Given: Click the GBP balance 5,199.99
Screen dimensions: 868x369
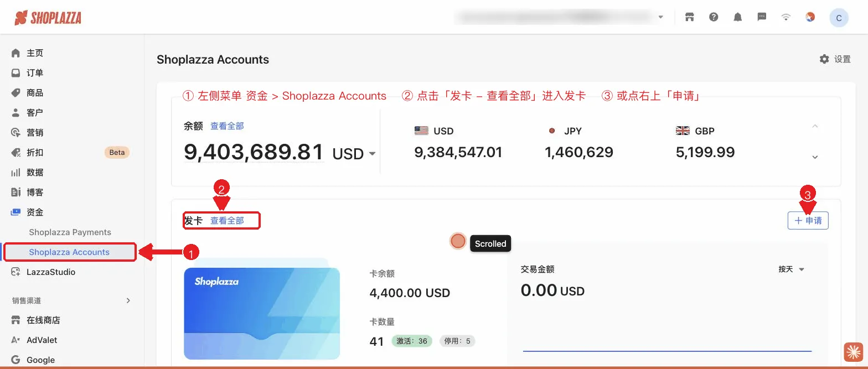Looking at the screenshot, I should (705, 152).
